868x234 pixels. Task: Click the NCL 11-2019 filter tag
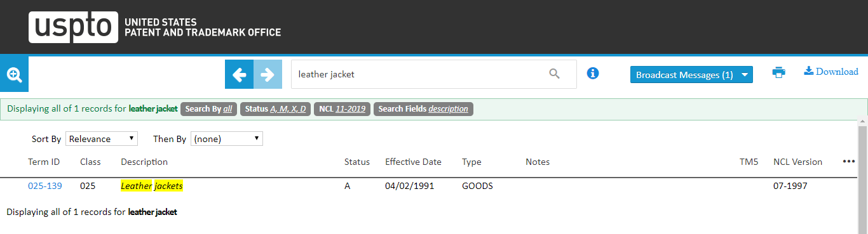pos(342,109)
